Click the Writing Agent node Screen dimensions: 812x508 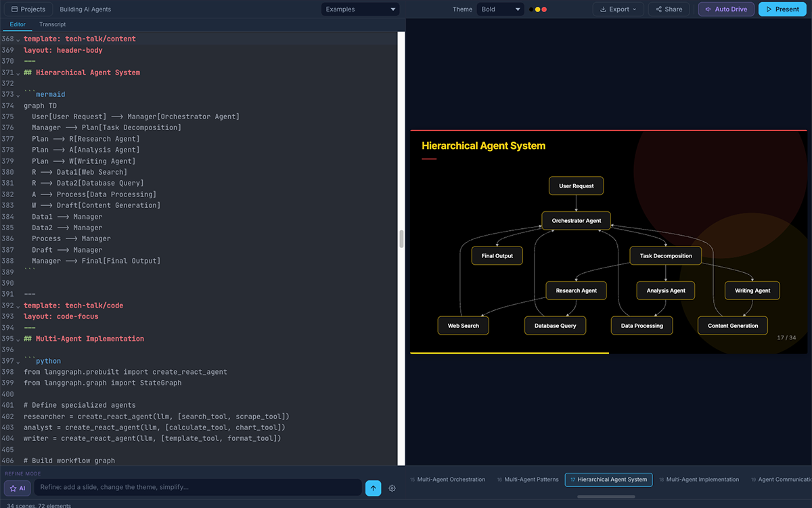tap(752, 291)
